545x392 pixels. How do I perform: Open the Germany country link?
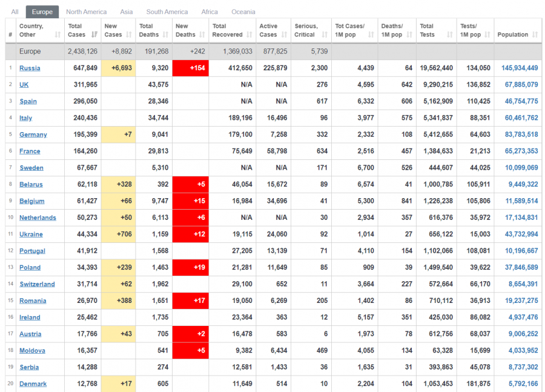click(33, 135)
